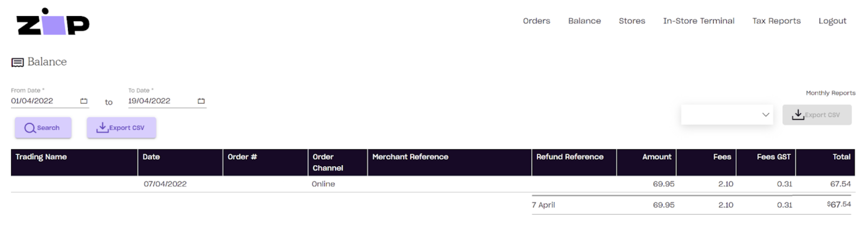Expand the Monthly Reports dropdown chevron
Viewport: 868px width, 226px height.
click(x=766, y=115)
